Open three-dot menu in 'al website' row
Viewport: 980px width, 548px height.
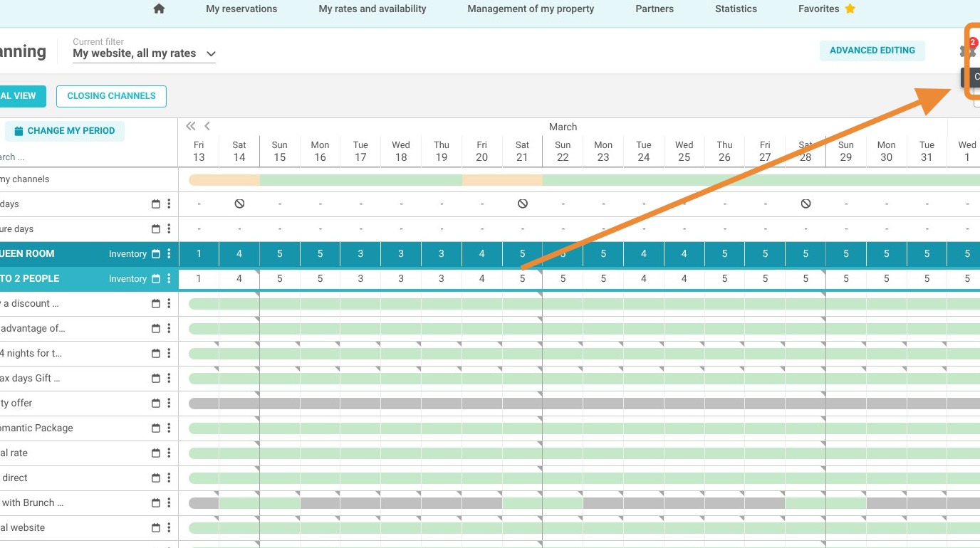(169, 528)
